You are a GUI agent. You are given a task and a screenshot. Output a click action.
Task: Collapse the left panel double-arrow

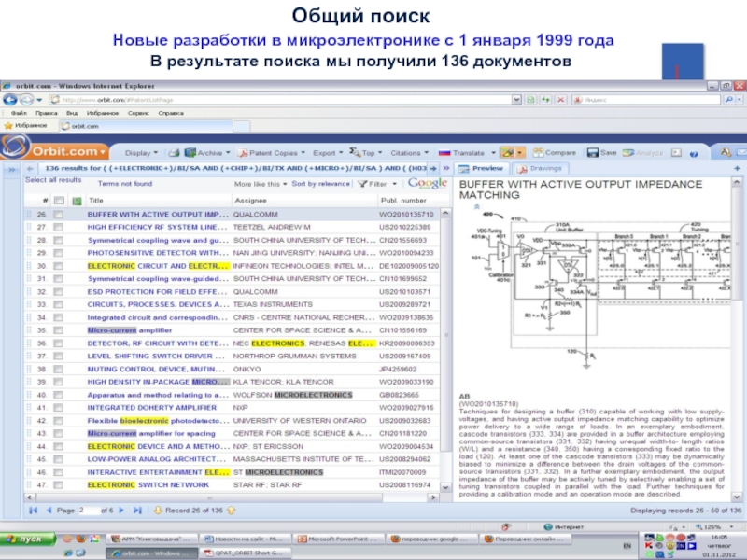pos(12,169)
